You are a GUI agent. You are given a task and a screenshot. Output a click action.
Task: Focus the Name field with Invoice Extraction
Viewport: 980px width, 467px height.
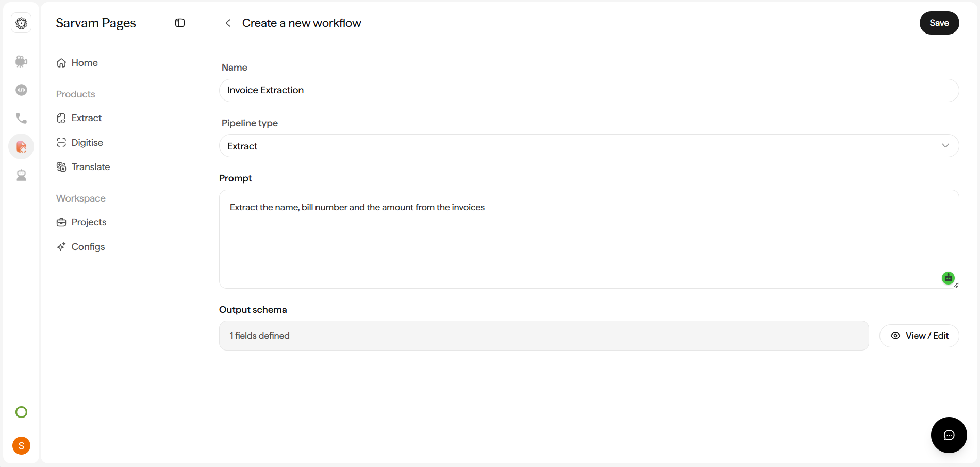589,90
